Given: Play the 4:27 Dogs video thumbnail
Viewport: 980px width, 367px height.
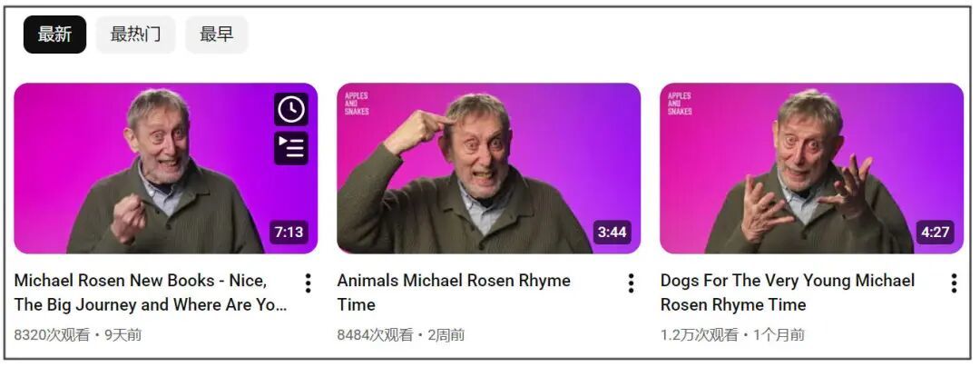Looking at the screenshot, I should [812, 168].
